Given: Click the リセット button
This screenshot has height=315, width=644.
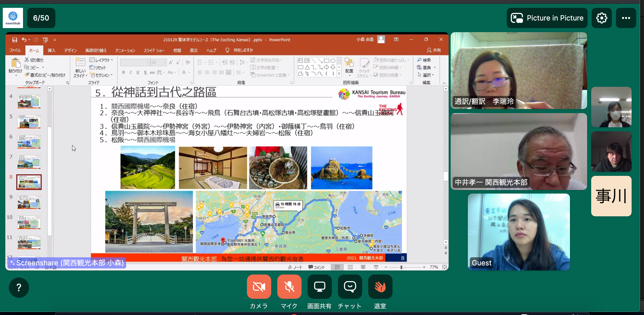Looking at the screenshot, I should click(x=98, y=68).
